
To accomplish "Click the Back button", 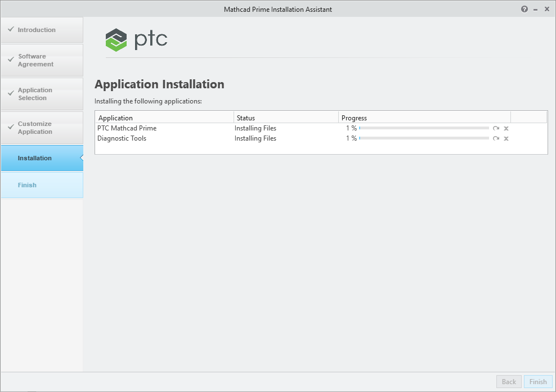I will coord(508,381).
